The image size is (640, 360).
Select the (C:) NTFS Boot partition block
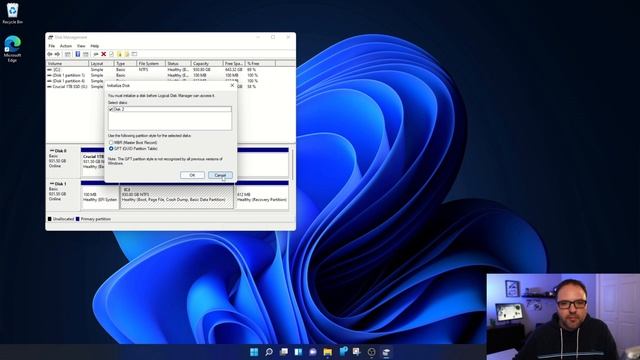point(177,196)
